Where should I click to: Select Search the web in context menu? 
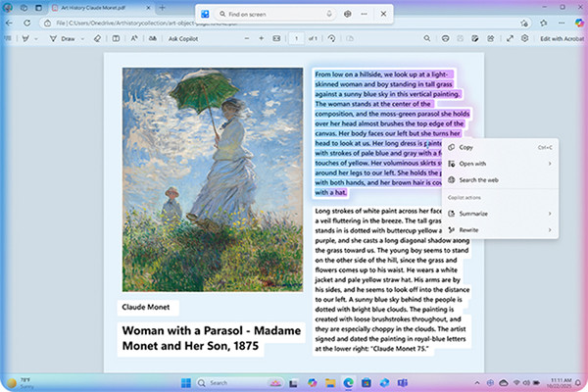point(500,180)
